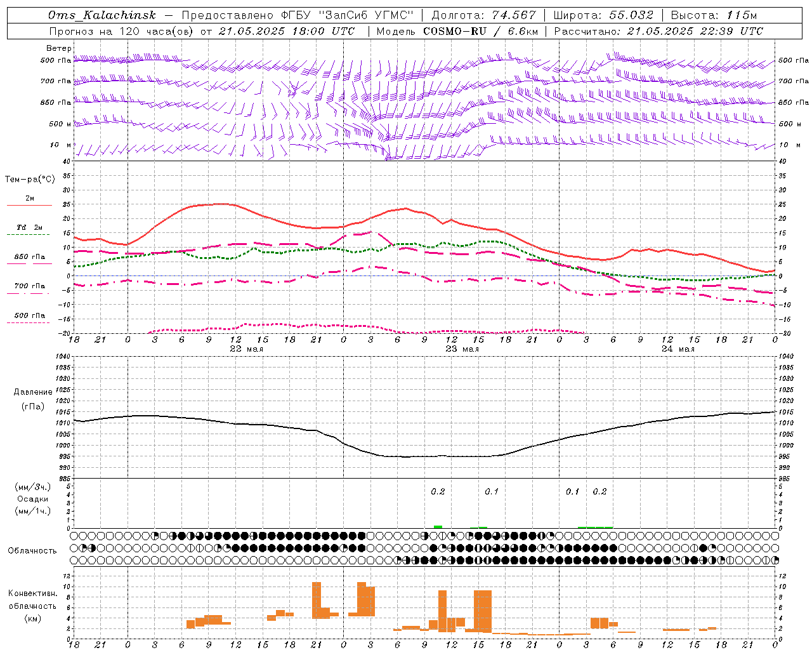
Task: Click the 500 гПа temperature legend entry
Action: [29, 315]
